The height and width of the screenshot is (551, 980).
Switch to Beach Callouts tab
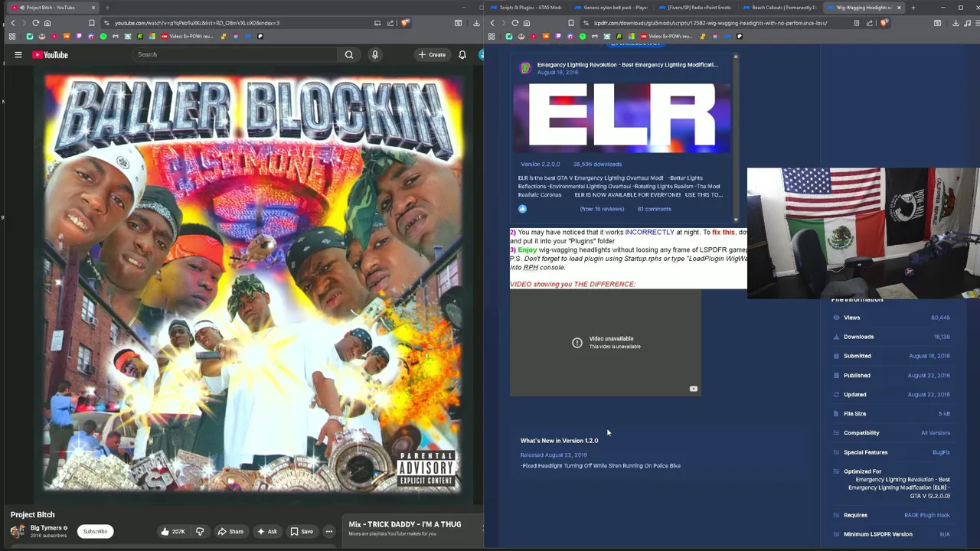779,8
